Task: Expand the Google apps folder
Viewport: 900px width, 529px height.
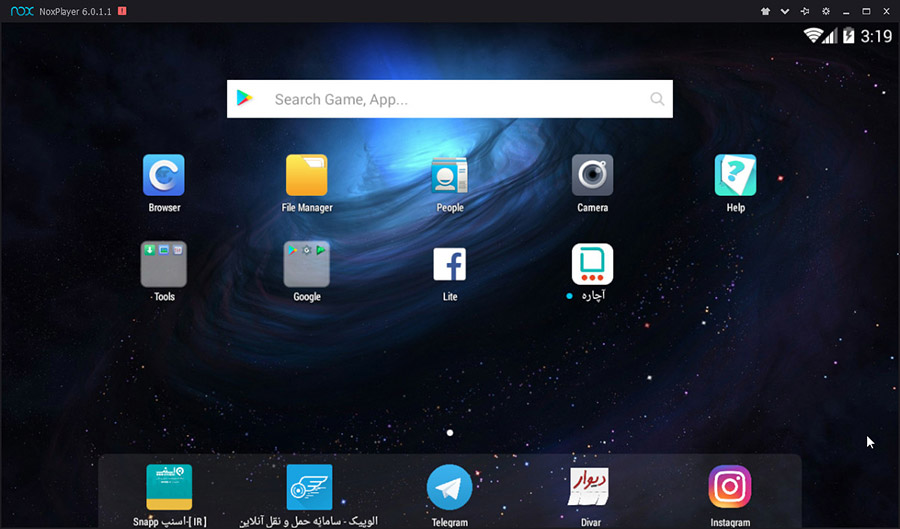Action: [x=307, y=265]
